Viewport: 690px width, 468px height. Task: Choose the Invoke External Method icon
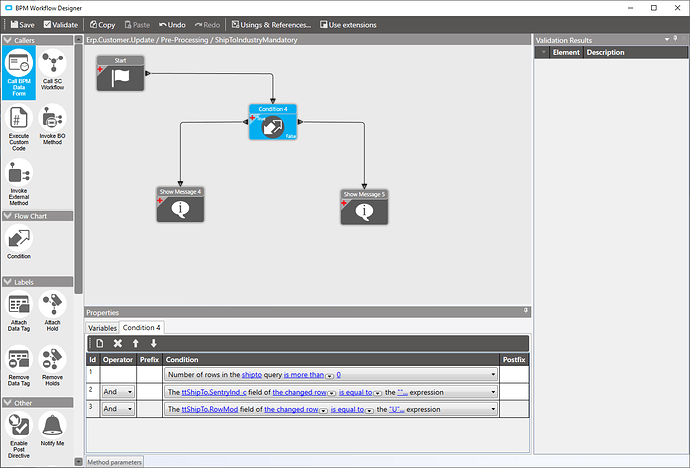click(19, 183)
